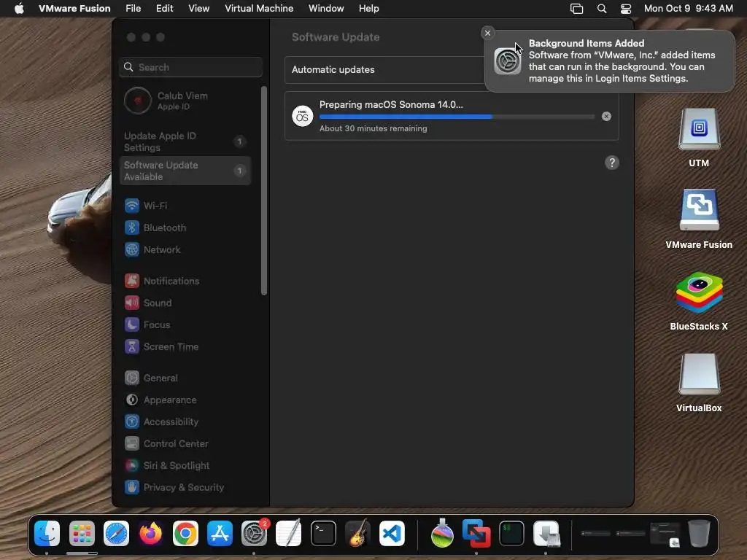Click the Spotlight search icon in menu bar

(x=602, y=9)
